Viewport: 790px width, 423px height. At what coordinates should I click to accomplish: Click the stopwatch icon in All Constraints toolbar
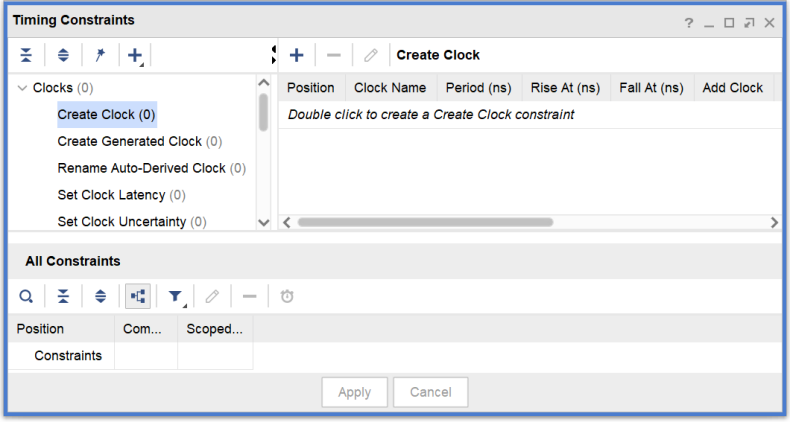[287, 296]
